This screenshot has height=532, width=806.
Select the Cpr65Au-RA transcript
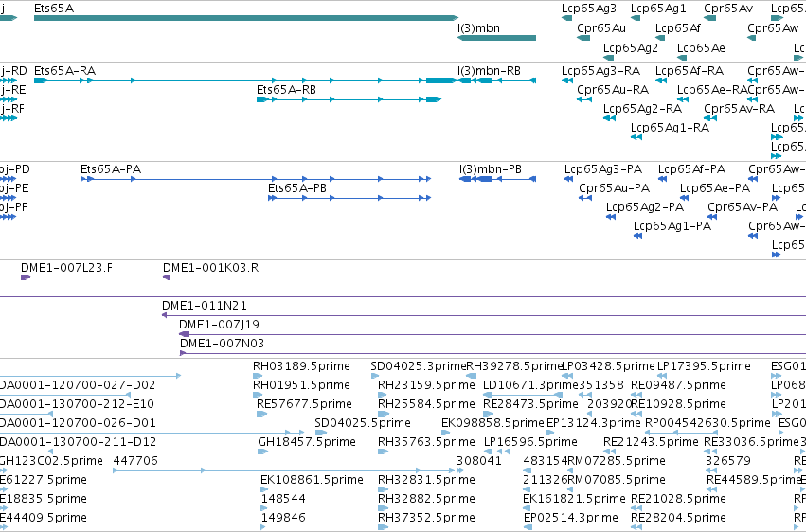pos(584,99)
